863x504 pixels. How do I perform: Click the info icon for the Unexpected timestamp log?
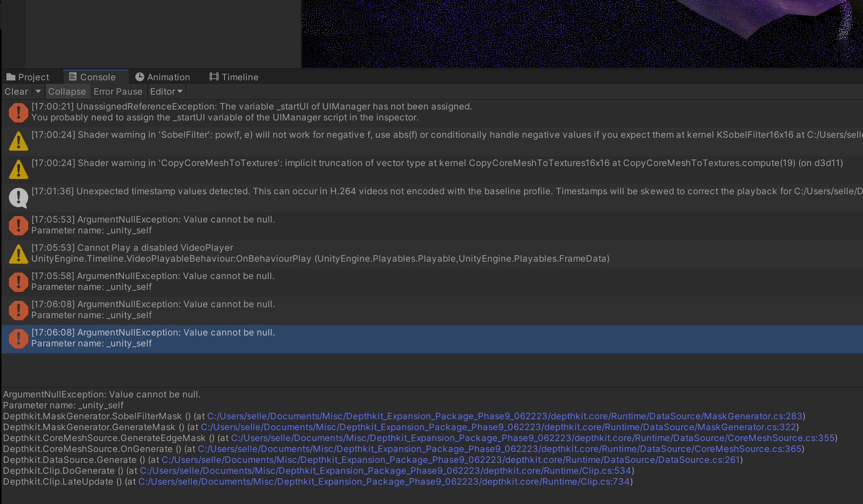click(18, 198)
